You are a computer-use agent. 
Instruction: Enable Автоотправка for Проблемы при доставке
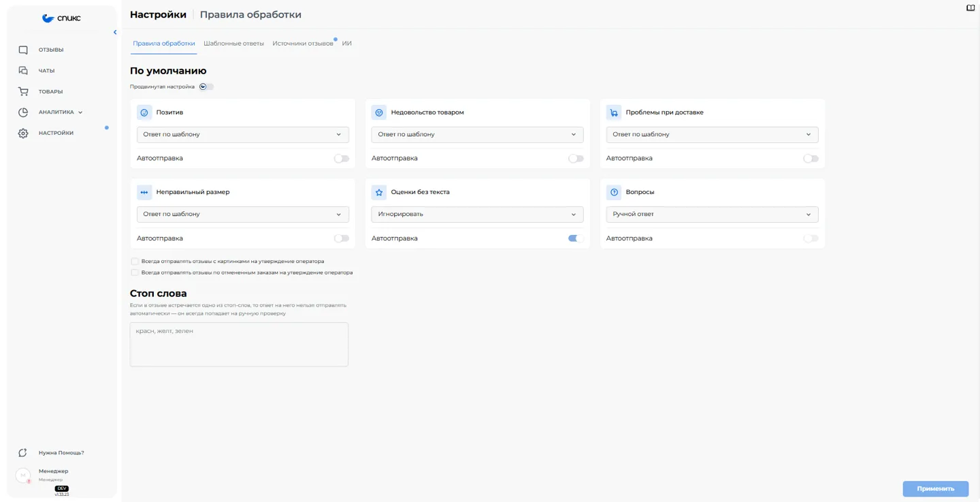pos(811,159)
